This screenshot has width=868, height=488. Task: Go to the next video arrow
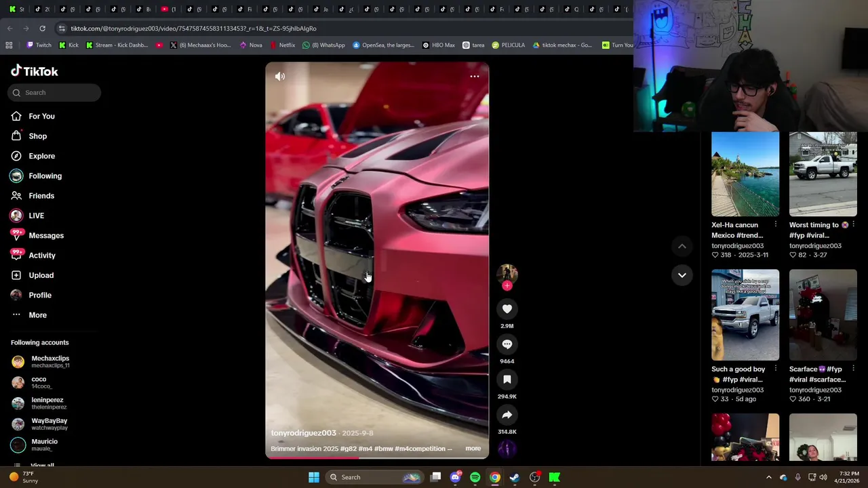click(x=682, y=275)
